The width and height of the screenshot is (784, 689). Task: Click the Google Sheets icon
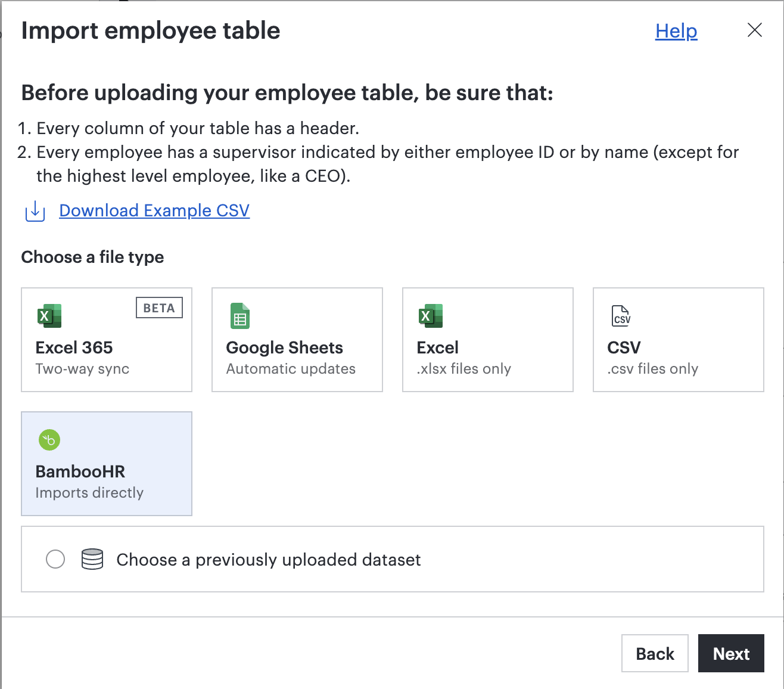240,316
